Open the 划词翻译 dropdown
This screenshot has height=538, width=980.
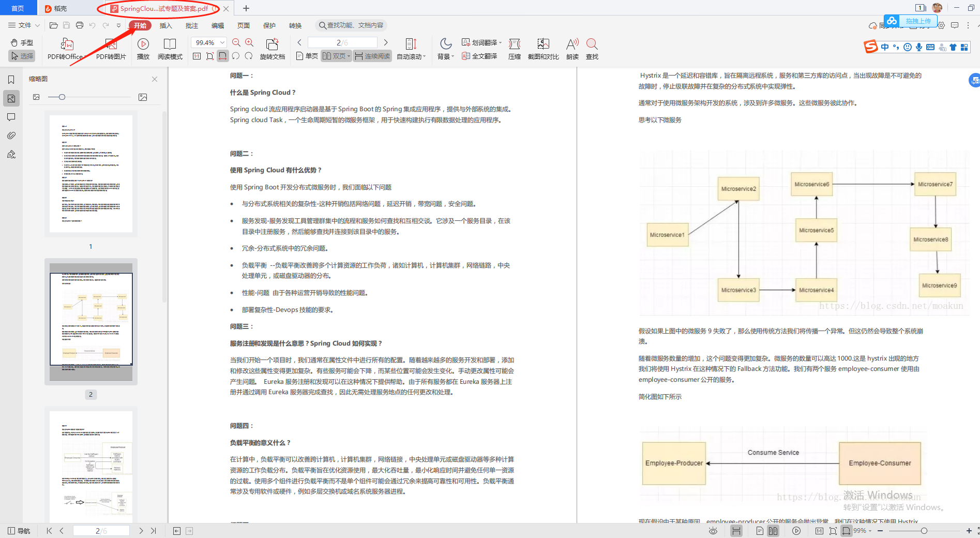coord(481,42)
